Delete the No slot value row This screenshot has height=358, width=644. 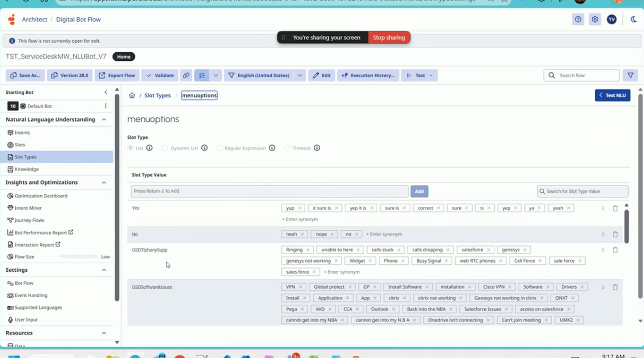click(x=615, y=235)
